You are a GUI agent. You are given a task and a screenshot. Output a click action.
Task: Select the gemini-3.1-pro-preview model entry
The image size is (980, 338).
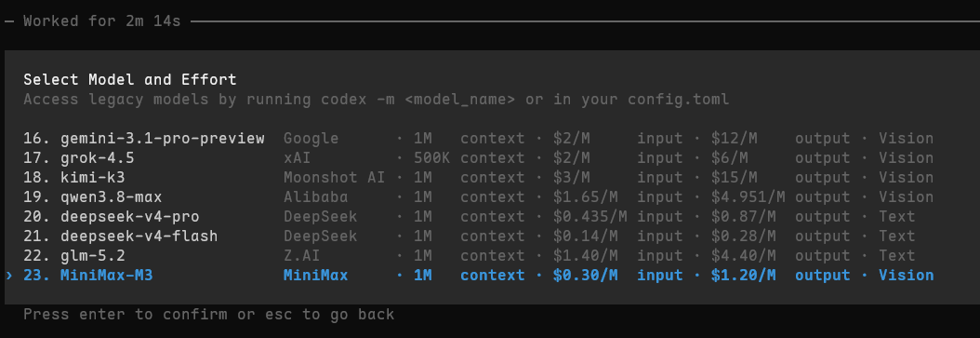coord(478,139)
